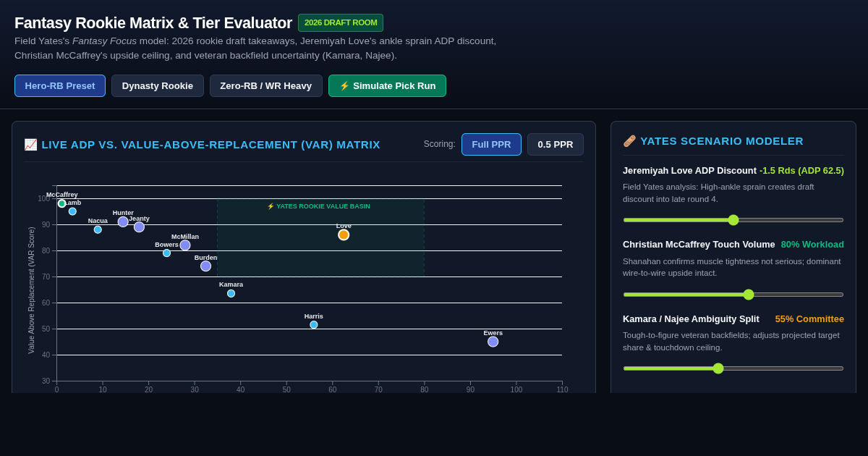The image size is (868, 456).
Task: Adjust the Jeremiyah Love ADP Discount slider
Action: pyautogui.click(x=733, y=220)
